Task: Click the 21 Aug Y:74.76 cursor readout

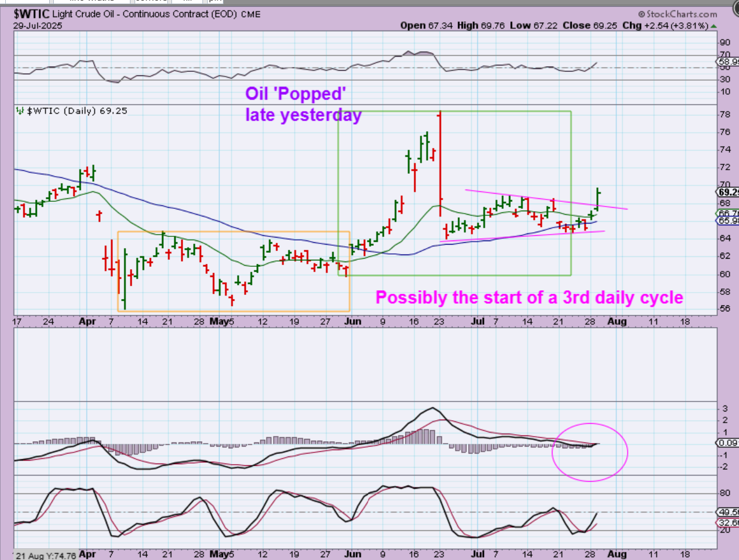Action: pyautogui.click(x=46, y=555)
